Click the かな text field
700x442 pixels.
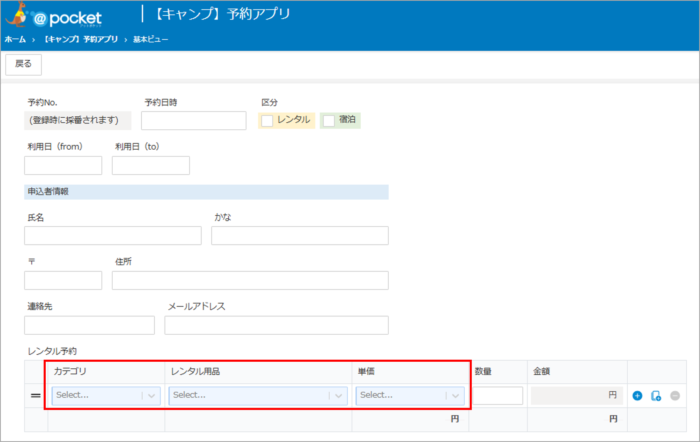pos(300,235)
